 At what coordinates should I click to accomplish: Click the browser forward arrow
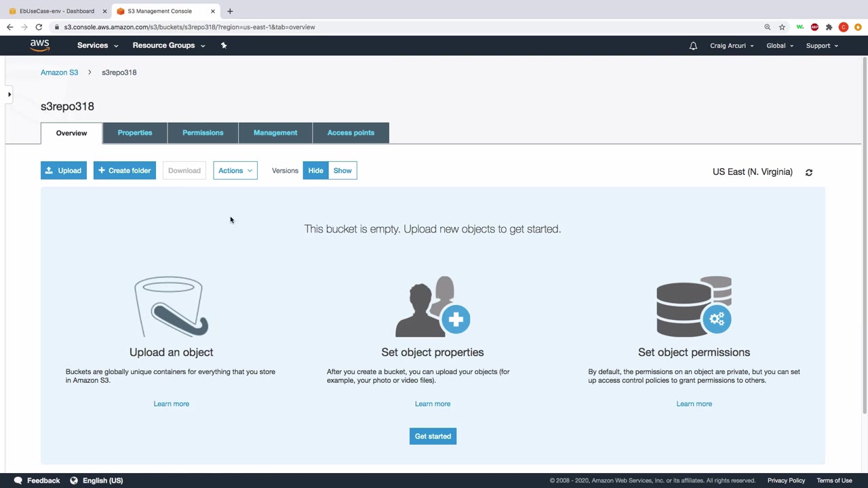point(24,27)
